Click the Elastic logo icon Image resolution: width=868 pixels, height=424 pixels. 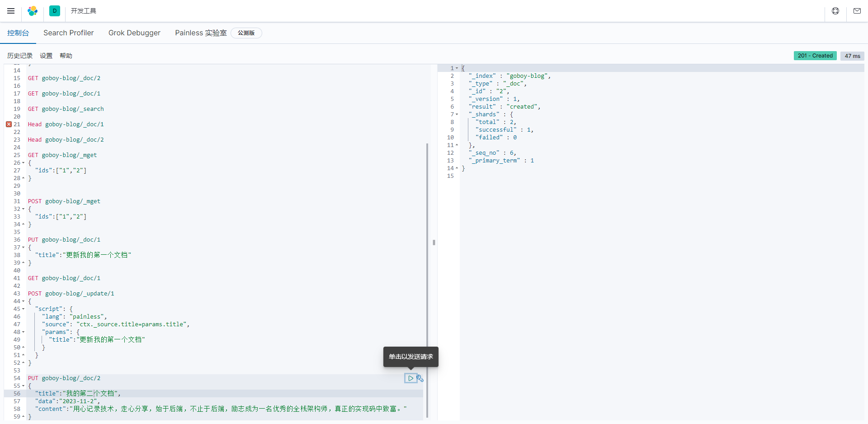(x=33, y=11)
